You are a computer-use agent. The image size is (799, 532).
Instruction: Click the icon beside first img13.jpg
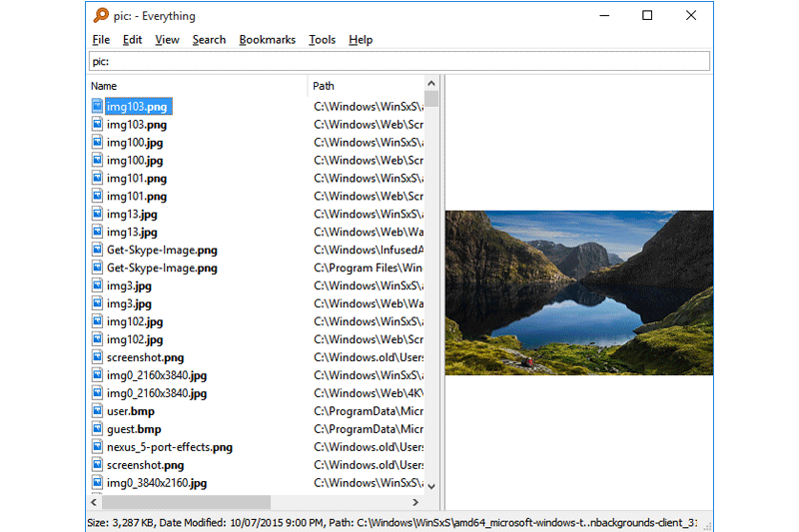(x=98, y=214)
